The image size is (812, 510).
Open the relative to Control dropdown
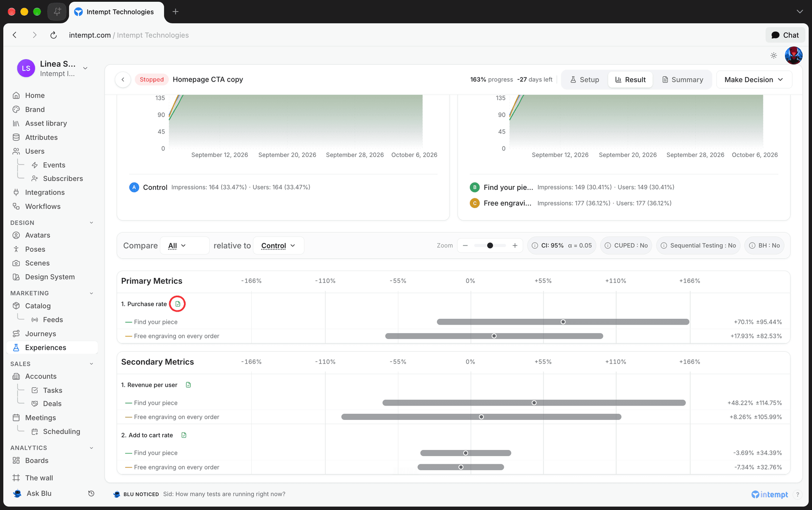point(278,246)
